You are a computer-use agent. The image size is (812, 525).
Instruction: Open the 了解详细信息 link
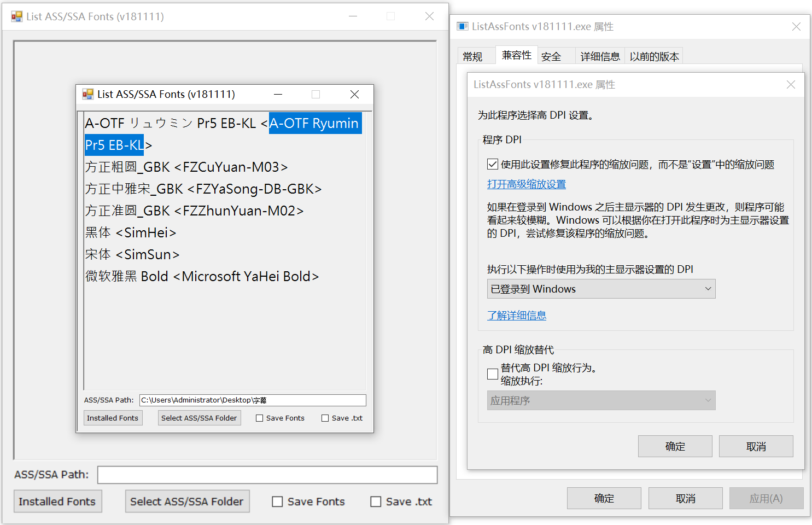click(516, 316)
